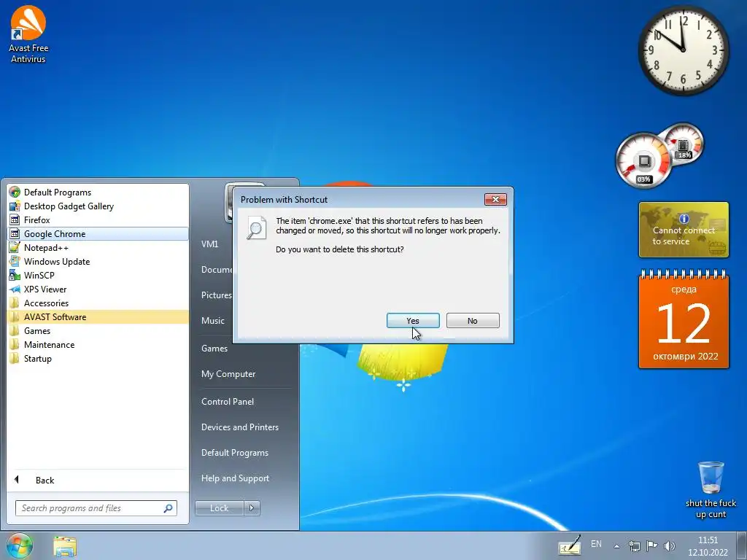Image resolution: width=747 pixels, height=560 pixels.
Task: Expand the Startup folder
Action: point(98,358)
